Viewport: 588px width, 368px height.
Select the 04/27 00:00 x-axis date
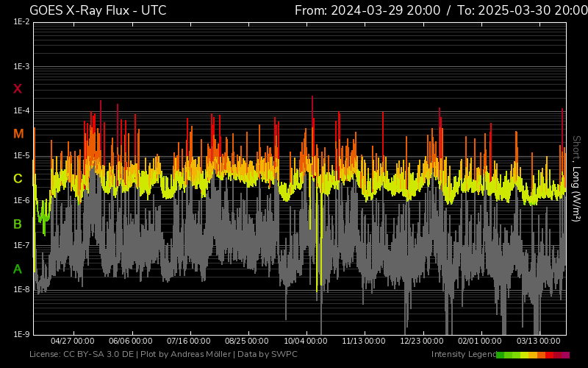point(72,342)
